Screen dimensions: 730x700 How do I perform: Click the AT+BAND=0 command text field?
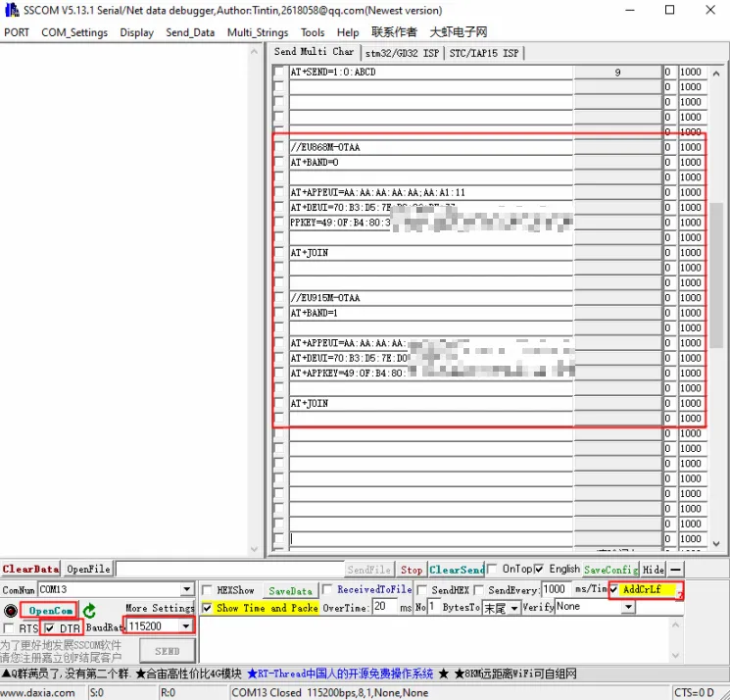429,163
